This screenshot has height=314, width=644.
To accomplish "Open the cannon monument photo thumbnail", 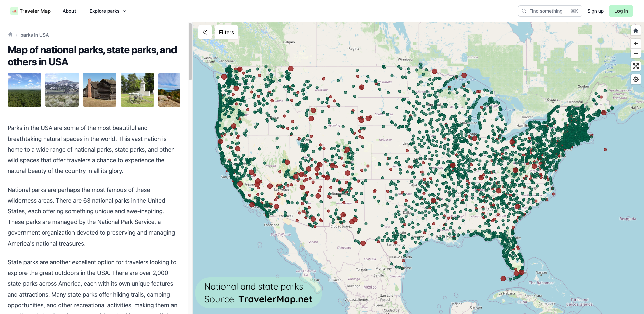I will pos(138,90).
